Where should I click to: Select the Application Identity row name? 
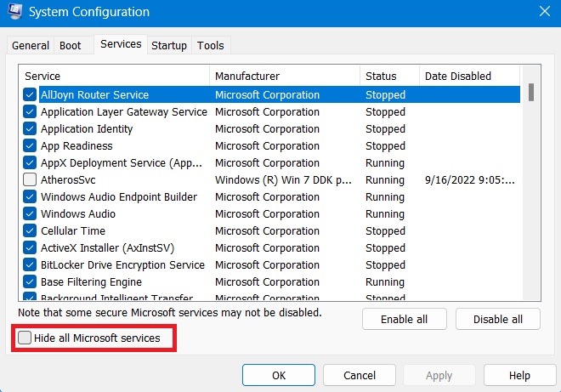pyautogui.click(x=87, y=129)
